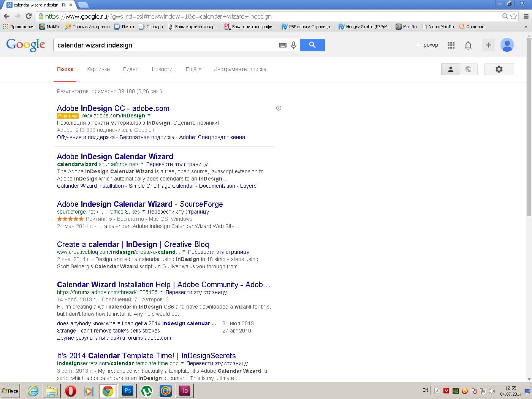Reload the page with refresh icon
532x399 pixels.
[x=28, y=16]
